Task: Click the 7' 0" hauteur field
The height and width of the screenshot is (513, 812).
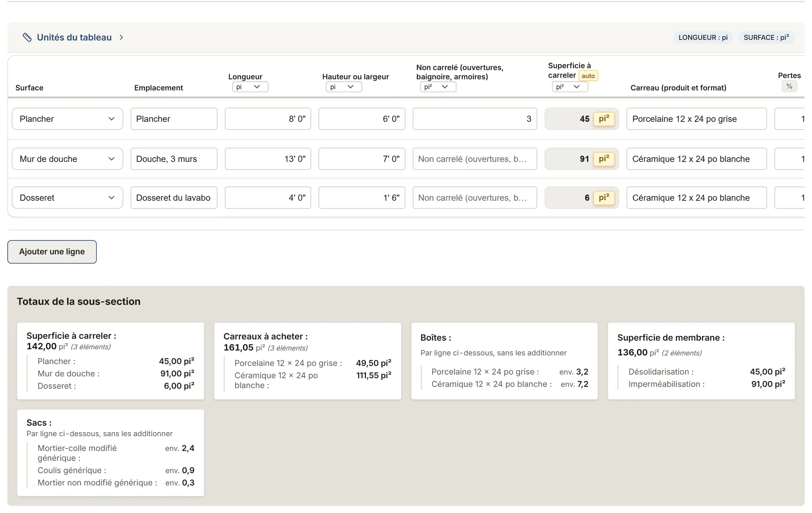Action: click(x=362, y=159)
